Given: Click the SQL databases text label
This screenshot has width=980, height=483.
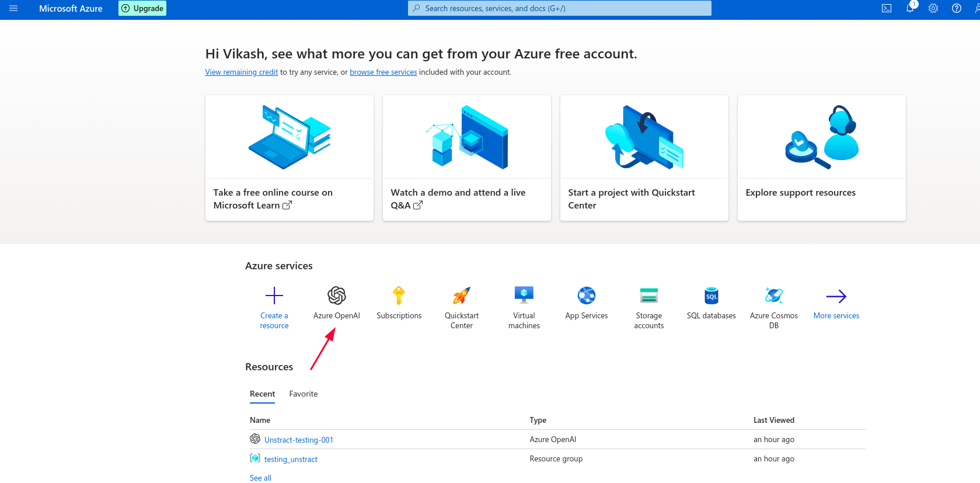Looking at the screenshot, I should (712, 316).
